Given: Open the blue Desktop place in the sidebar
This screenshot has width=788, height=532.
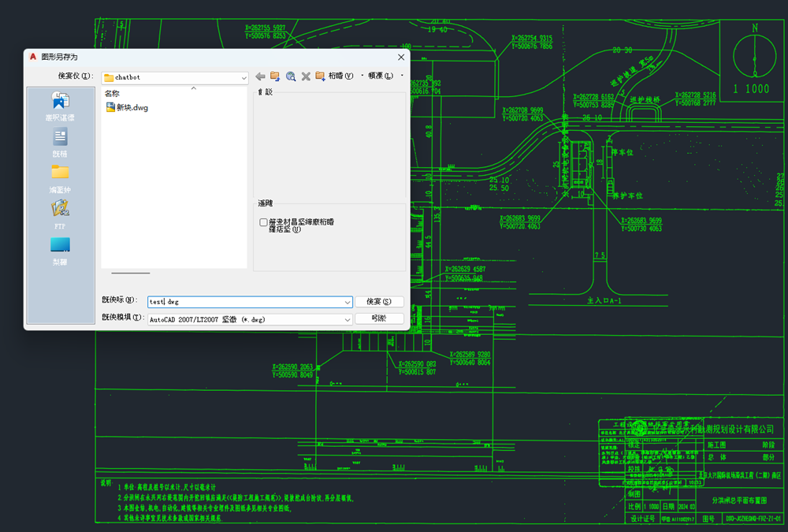Looking at the screenshot, I should pos(61,251).
